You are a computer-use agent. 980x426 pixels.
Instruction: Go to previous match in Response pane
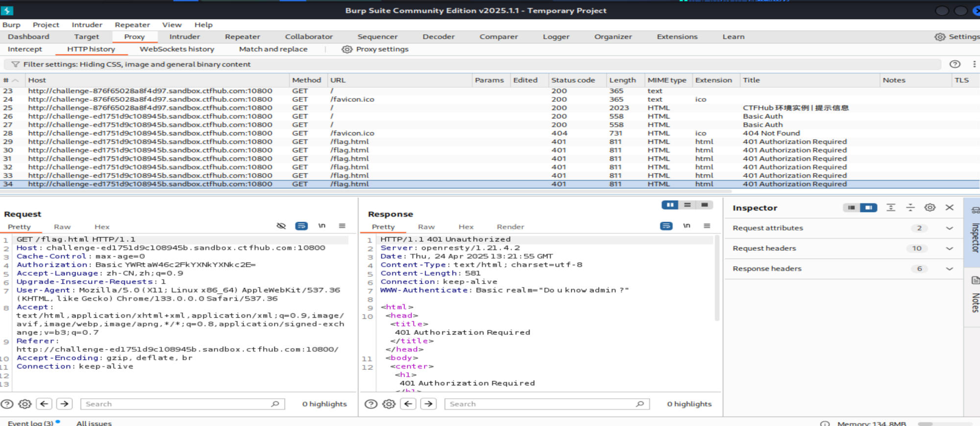(408, 404)
